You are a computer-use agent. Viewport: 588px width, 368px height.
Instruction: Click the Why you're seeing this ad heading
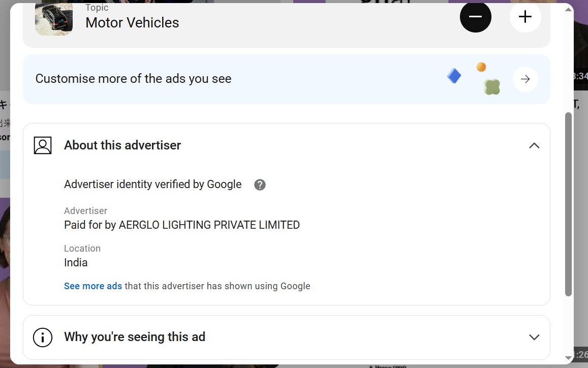(135, 337)
